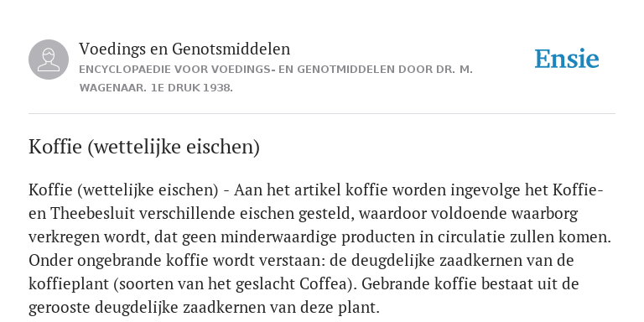The height and width of the screenshot is (322, 644).
Task: Click the horizontal divider below the header
Action: pos(322,113)
